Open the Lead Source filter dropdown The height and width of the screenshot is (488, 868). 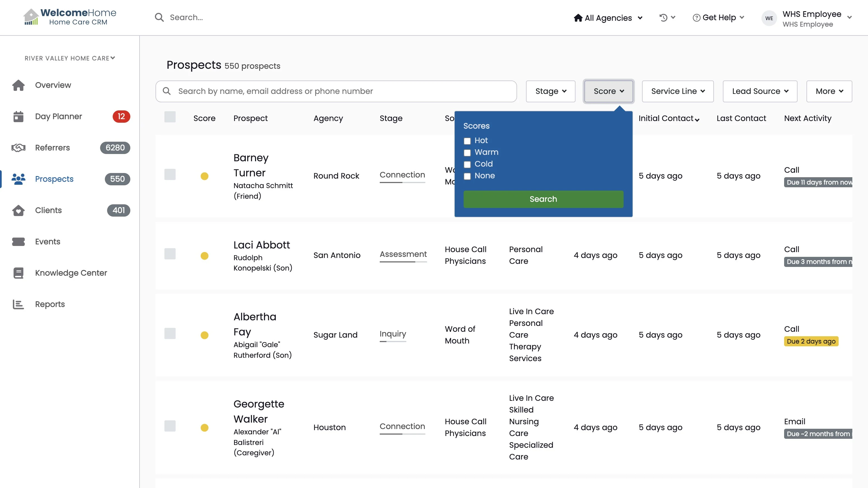tap(760, 91)
